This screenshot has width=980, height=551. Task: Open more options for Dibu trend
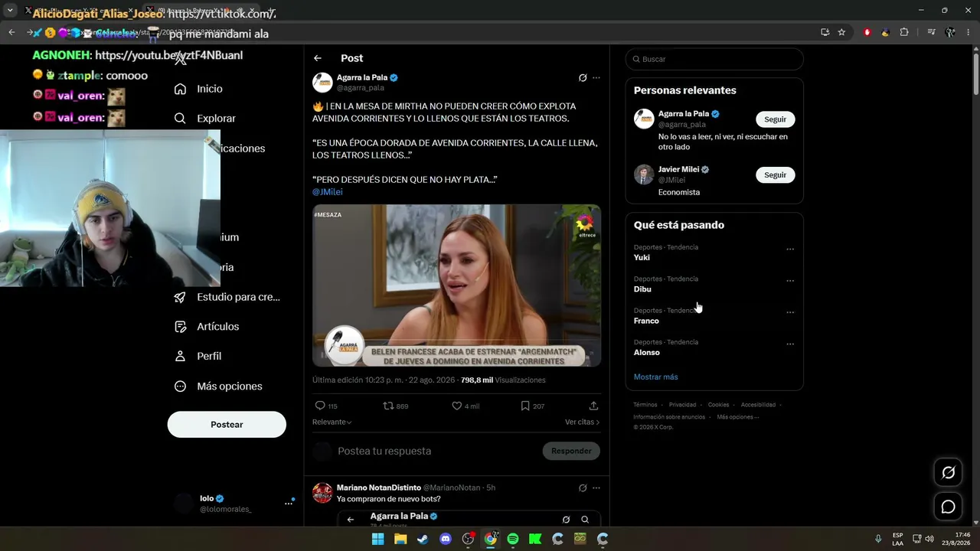tap(790, 281)
